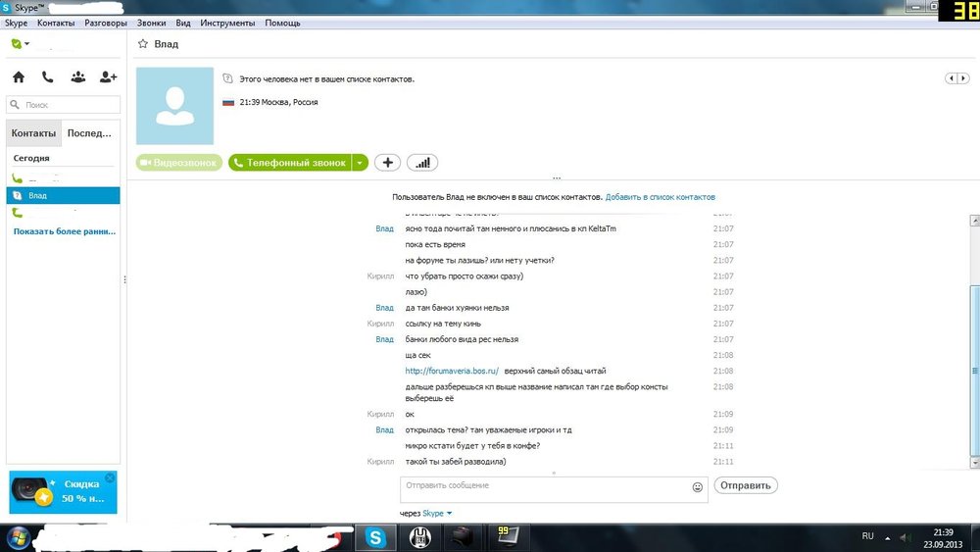Click the Skype icon in Windows taskbar
The image size is (980, 552).
pyautogui.click(x=376, y=537)
